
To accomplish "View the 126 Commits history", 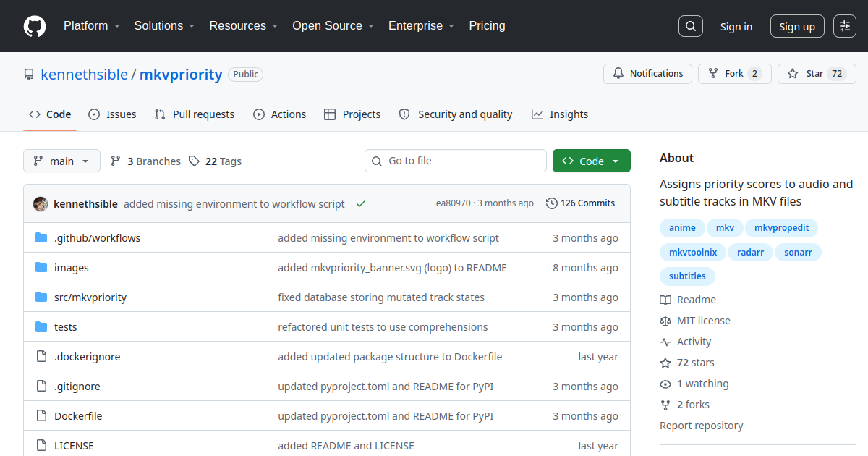I will 581,203.
